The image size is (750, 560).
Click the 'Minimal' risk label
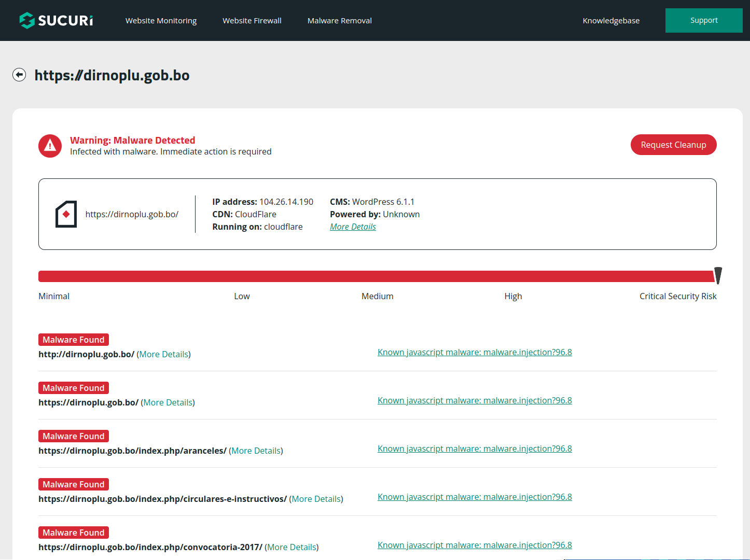(x=54, y=296)
